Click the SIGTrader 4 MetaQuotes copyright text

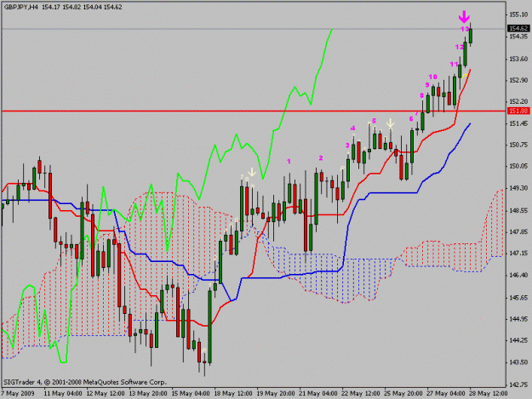point(85,382)
